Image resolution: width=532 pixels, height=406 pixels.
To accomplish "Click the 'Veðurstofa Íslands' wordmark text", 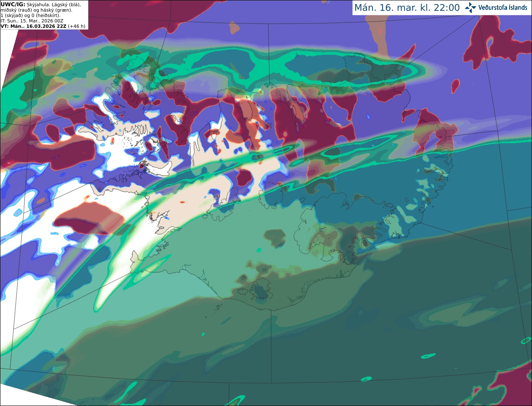I will tap(503, 7).
